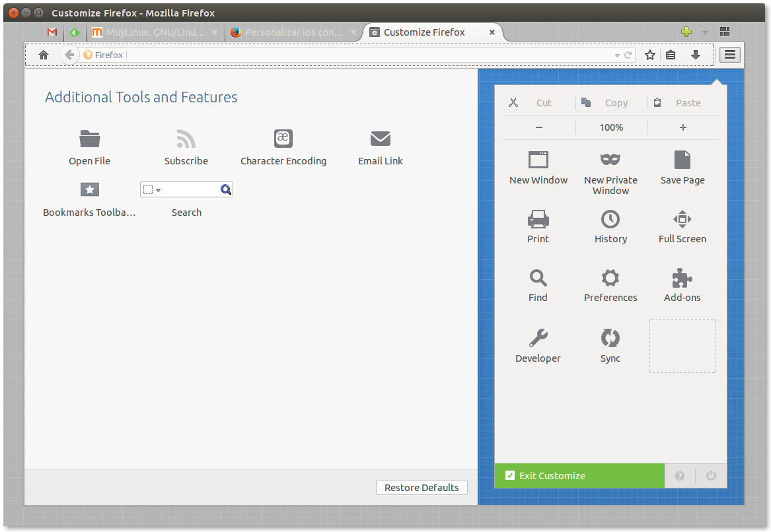Select the Subscribe RSS feed icon
Viewport: 771px width, 532px height.
pos(186,139)
